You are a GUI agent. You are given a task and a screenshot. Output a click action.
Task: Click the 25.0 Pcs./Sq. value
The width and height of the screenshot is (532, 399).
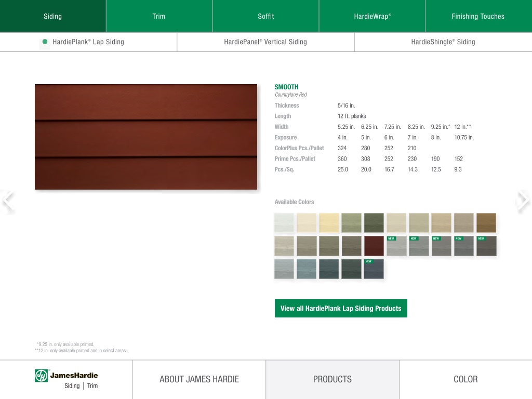[x=343, y=169]
